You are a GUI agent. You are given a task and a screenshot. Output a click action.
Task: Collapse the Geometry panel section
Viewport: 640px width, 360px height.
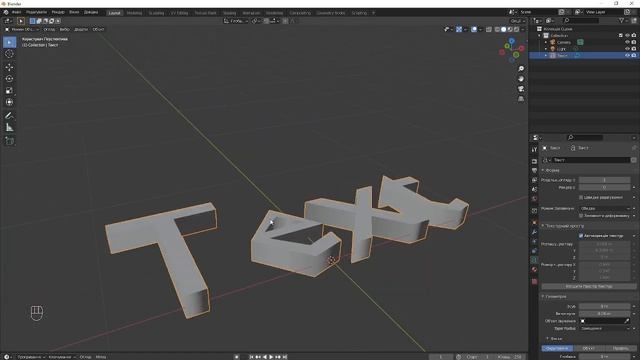pos(543,297)
